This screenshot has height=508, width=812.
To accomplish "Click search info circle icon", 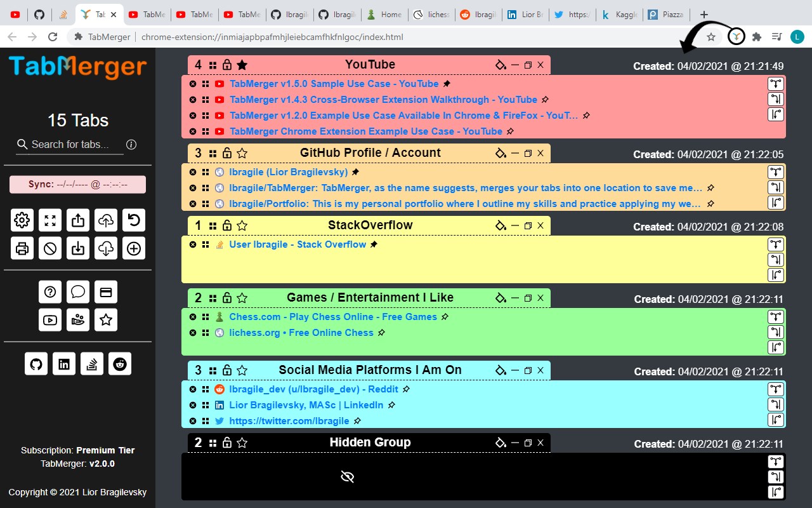I will click(131, 144).
